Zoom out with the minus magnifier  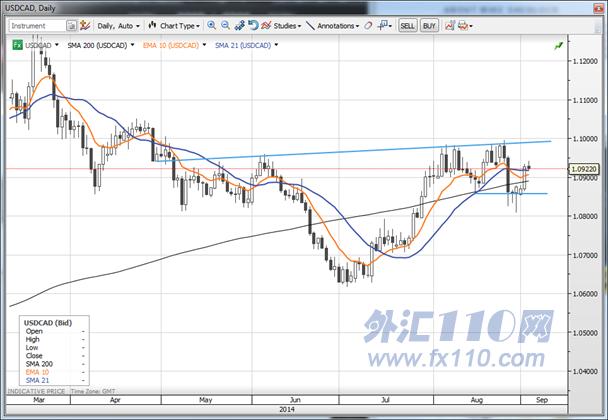tap(225, 26)
